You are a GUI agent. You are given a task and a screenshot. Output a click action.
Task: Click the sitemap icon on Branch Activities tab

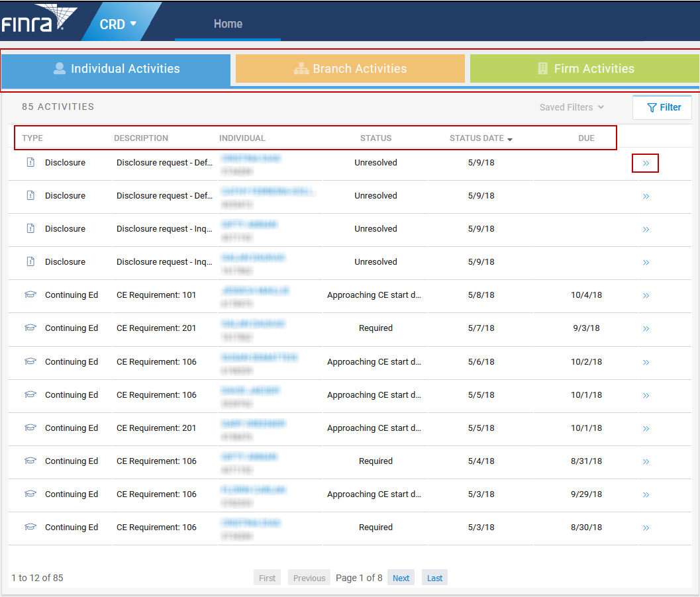[x=301, y=68]
